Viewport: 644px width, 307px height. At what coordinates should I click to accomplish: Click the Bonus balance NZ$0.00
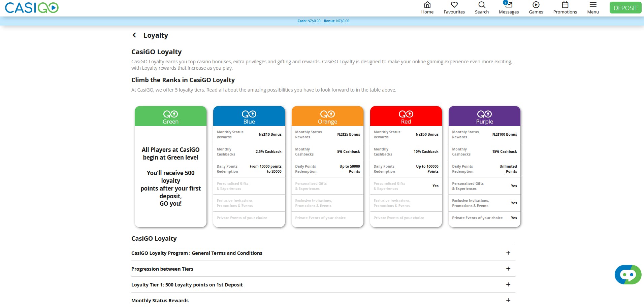336,21
